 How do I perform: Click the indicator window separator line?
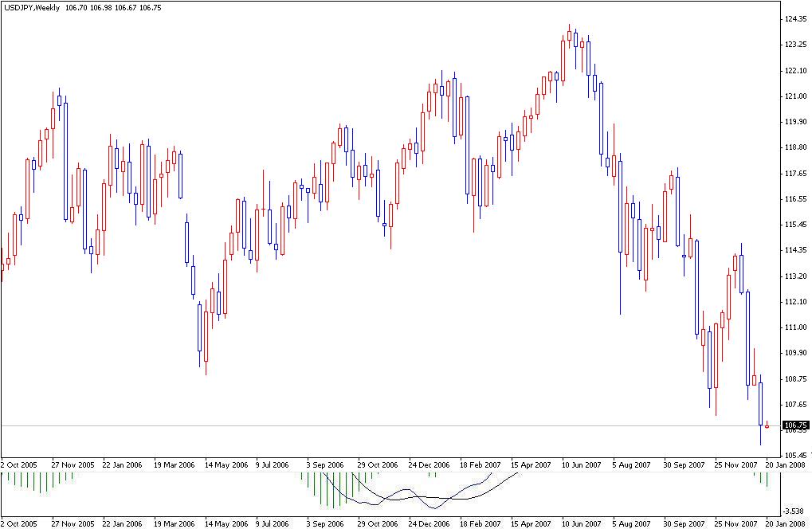[398, 471]
